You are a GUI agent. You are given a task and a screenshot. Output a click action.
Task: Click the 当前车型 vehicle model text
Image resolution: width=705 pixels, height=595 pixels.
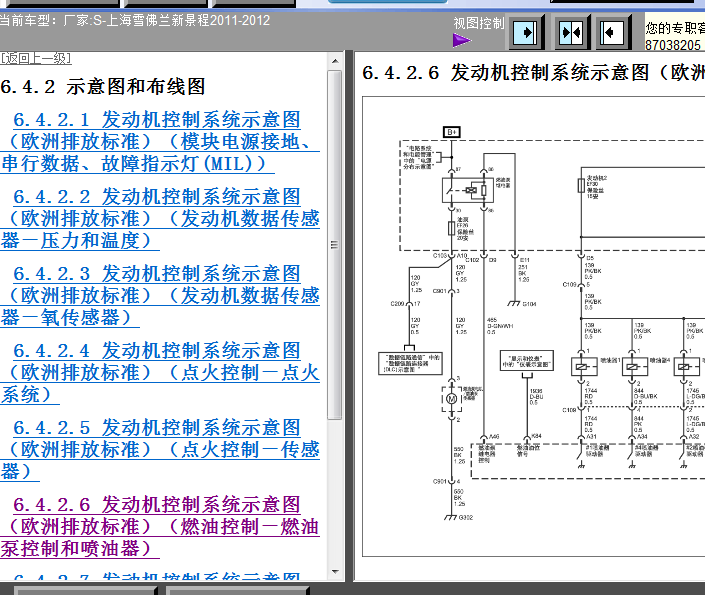click(x=135, y=20)
